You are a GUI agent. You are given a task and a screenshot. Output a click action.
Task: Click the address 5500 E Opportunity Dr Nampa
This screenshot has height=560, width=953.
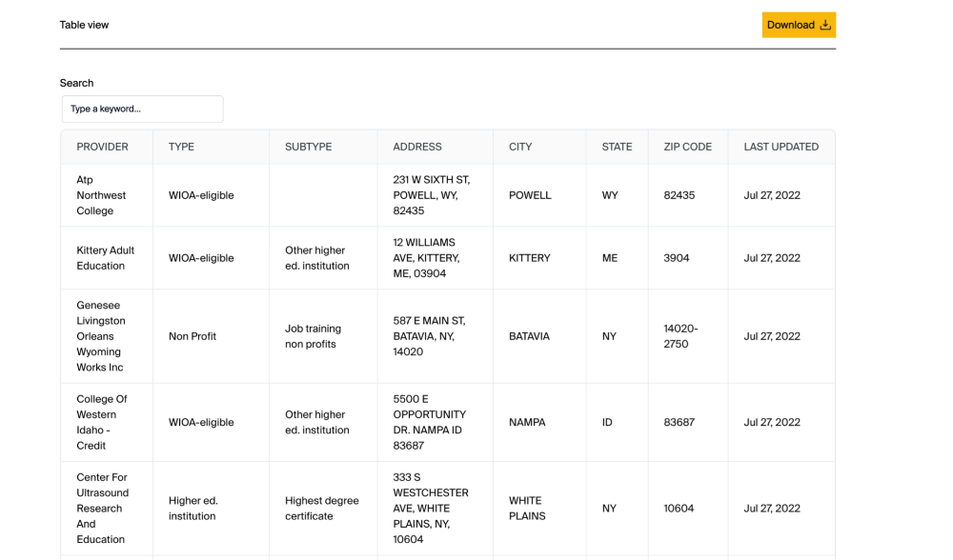click(429, 422)
